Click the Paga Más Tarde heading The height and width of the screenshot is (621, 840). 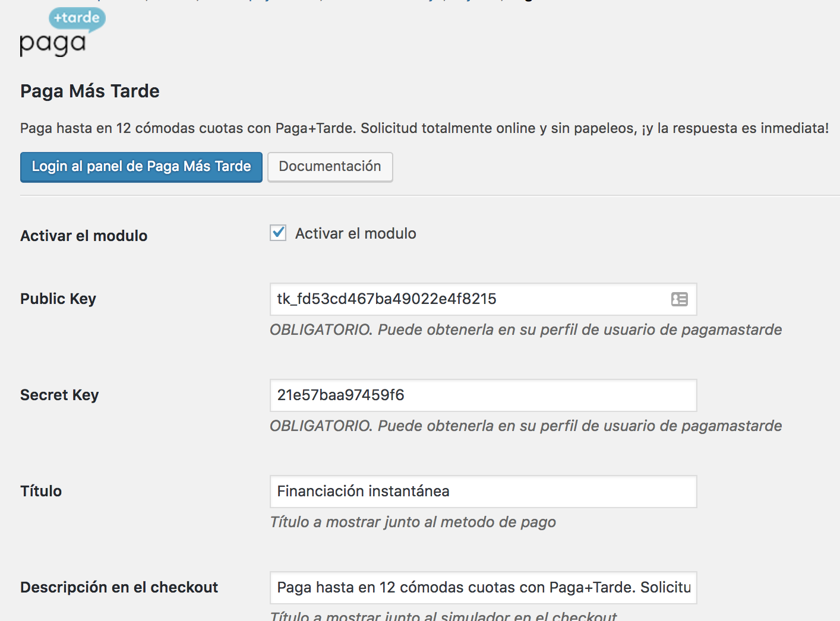(90, 91)
